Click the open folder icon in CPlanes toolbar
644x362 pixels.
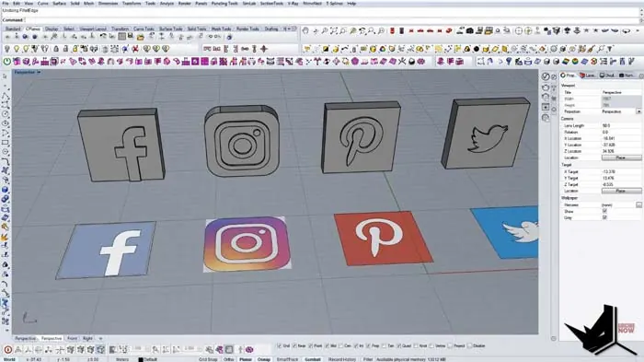tap(140, 37)
